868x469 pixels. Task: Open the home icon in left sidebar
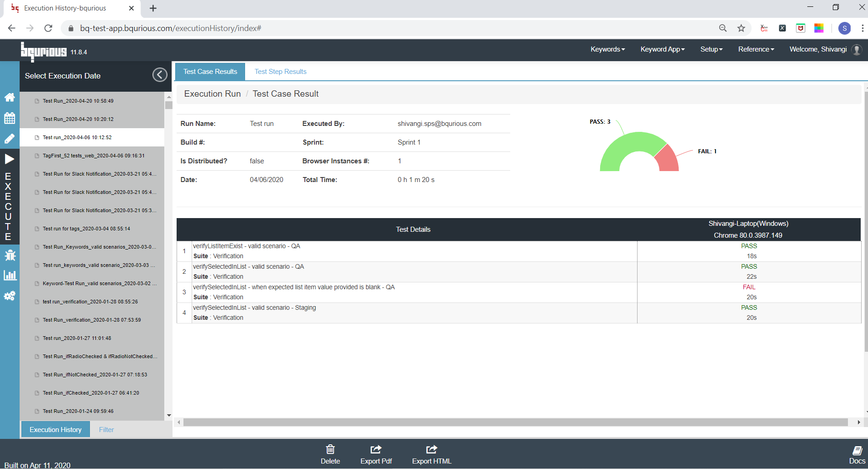click(10, 97)
